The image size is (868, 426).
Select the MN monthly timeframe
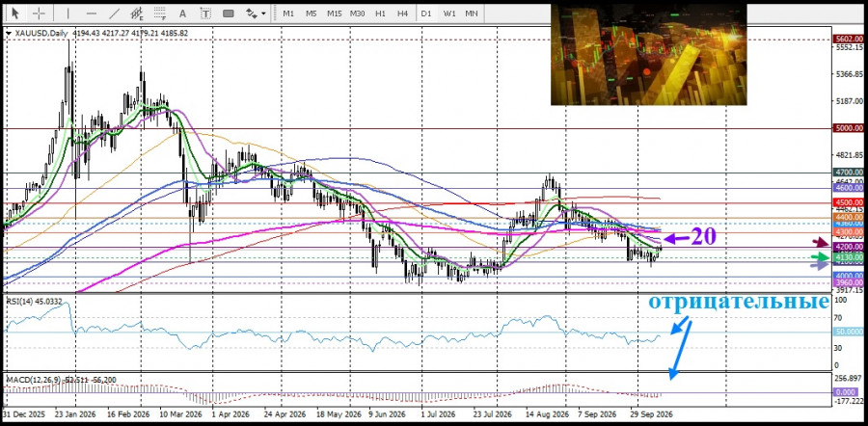(472, 13)
